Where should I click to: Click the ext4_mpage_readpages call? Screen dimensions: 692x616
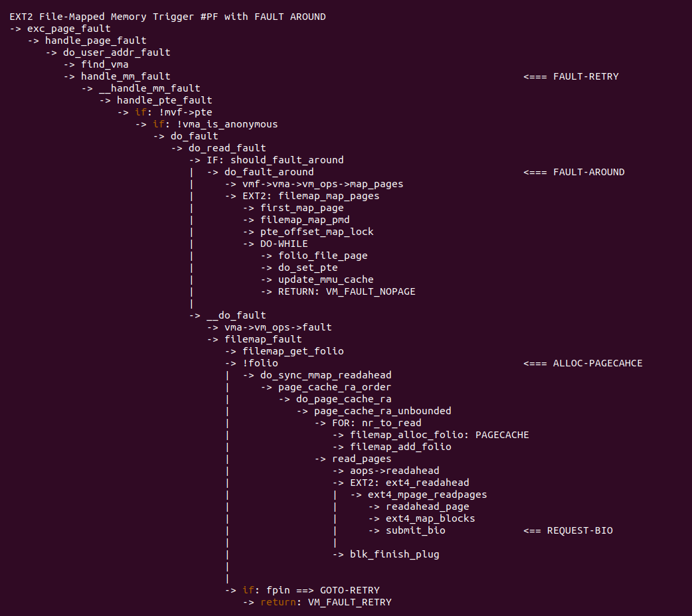coord(427,495)
